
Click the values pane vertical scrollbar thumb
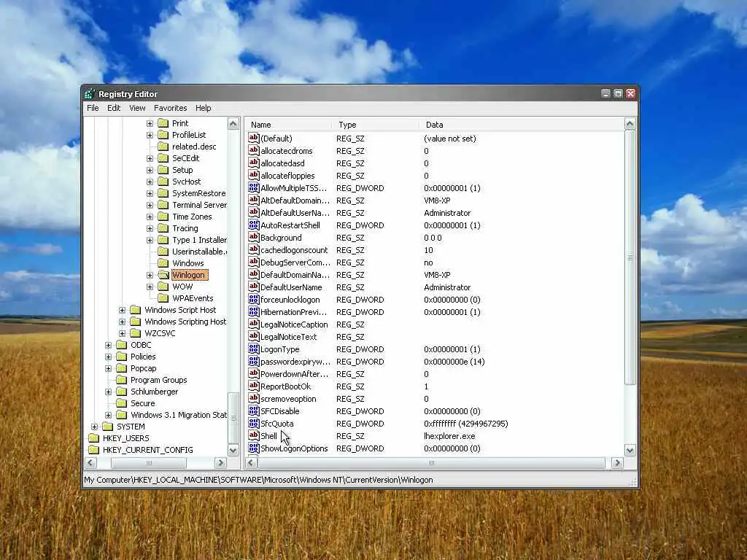point(630,257)
